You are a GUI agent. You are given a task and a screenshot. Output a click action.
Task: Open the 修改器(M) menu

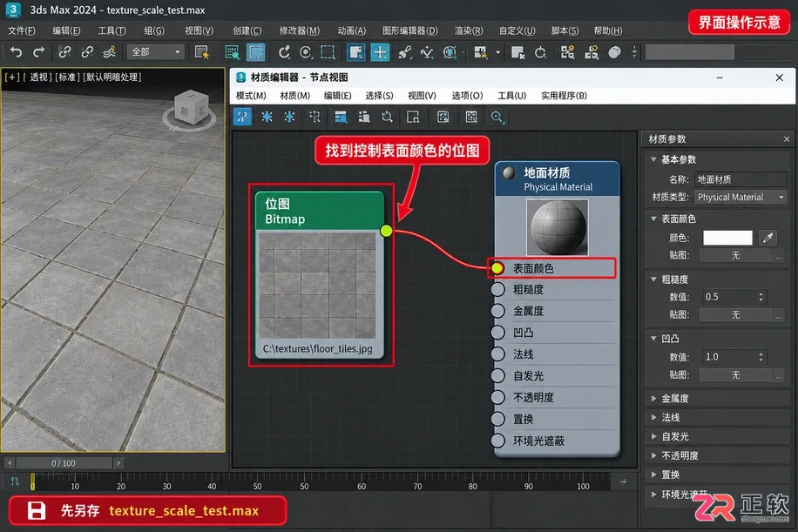click(300, 30)
